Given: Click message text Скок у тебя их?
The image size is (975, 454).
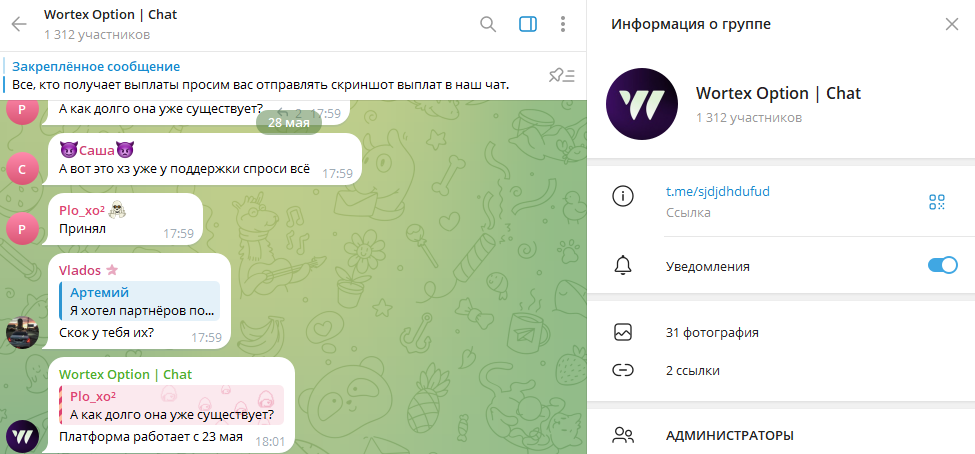Looking at the screenshot, I should tap(106, 333).
